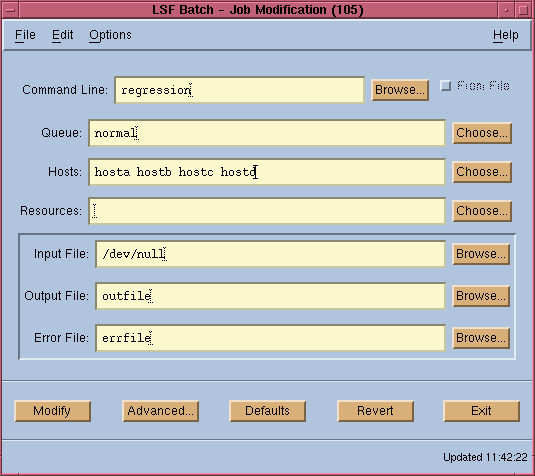Focus the Command Line input field
The image size is (535, 476).
point(240,90)
